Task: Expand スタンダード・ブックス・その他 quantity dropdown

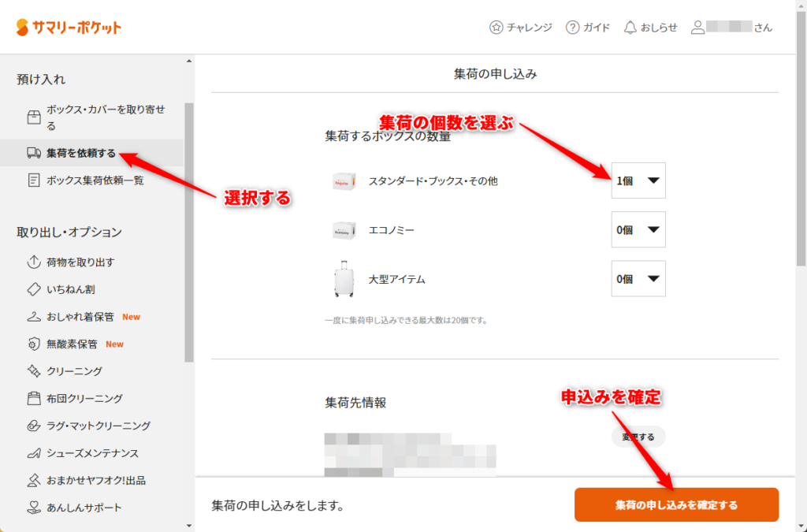Action: (638, 180)
